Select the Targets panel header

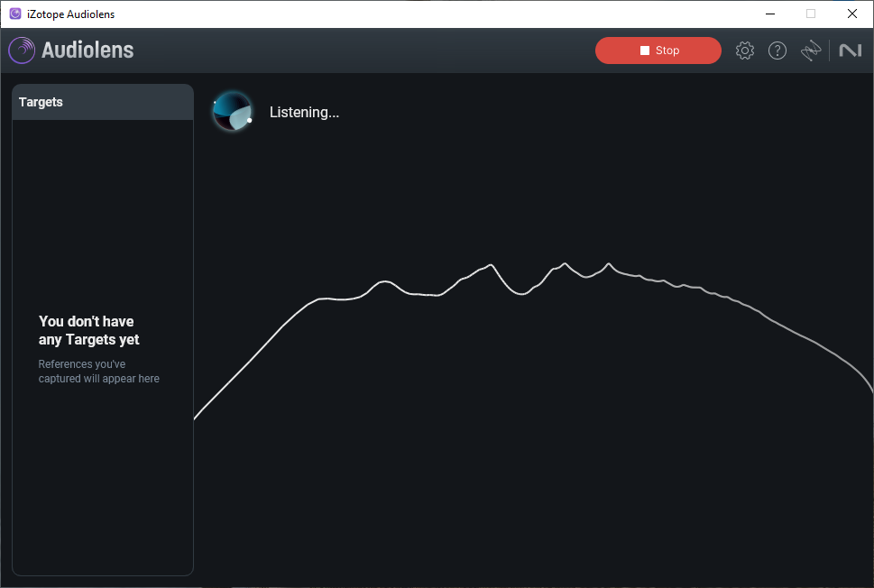point(103,102)
